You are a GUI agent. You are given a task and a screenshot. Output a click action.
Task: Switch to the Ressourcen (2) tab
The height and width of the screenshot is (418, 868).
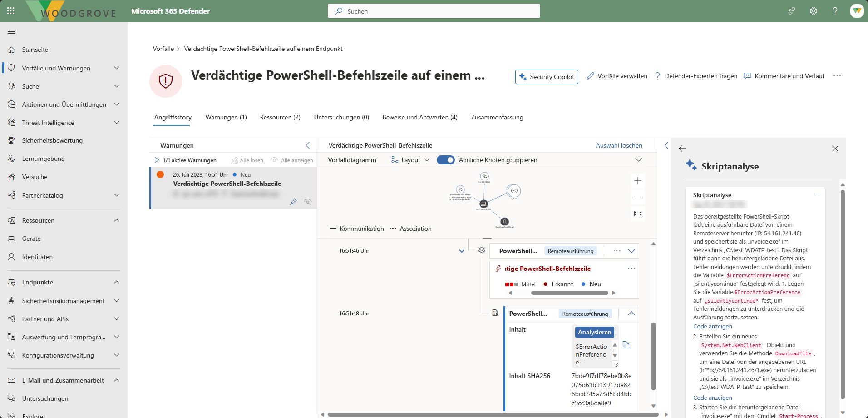point(280,117)
